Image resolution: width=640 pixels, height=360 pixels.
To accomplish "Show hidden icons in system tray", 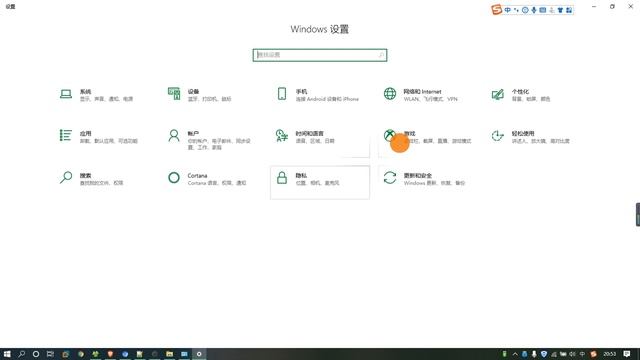I will (x=515, y=354).
